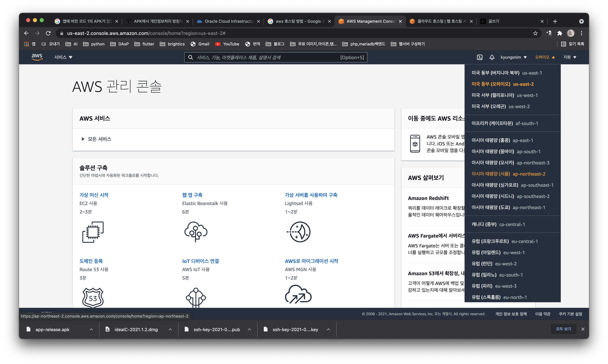Open the Chrome extensions puzzle icon
Image resolution: width=608 pixels, height=364 pixels.
560,33
